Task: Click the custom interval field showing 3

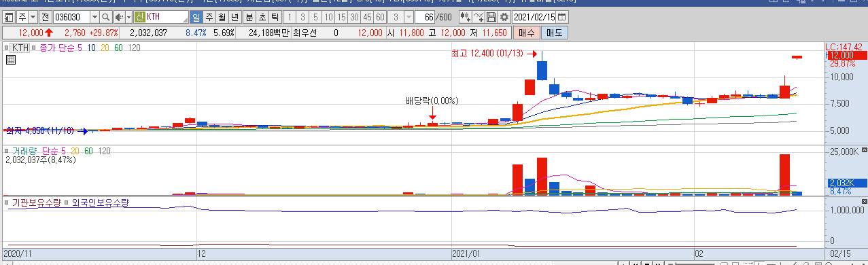Action: [x=396, y=17]
